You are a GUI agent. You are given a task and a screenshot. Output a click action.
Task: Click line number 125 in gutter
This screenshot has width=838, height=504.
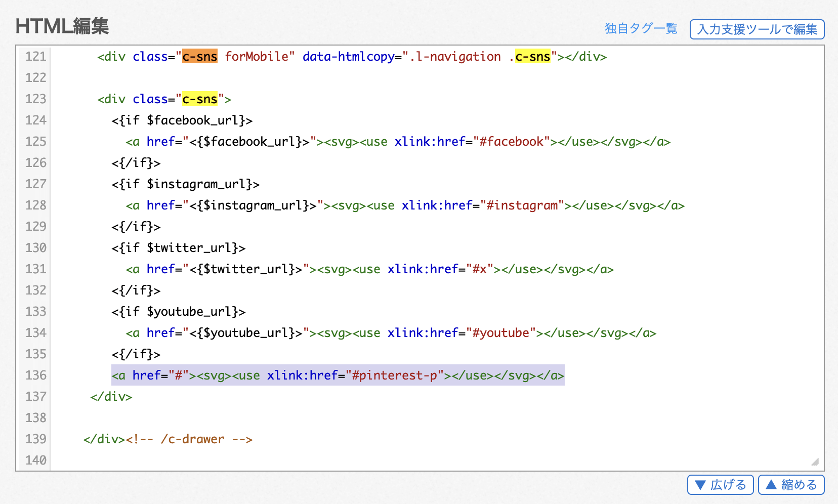coord(35,142)
